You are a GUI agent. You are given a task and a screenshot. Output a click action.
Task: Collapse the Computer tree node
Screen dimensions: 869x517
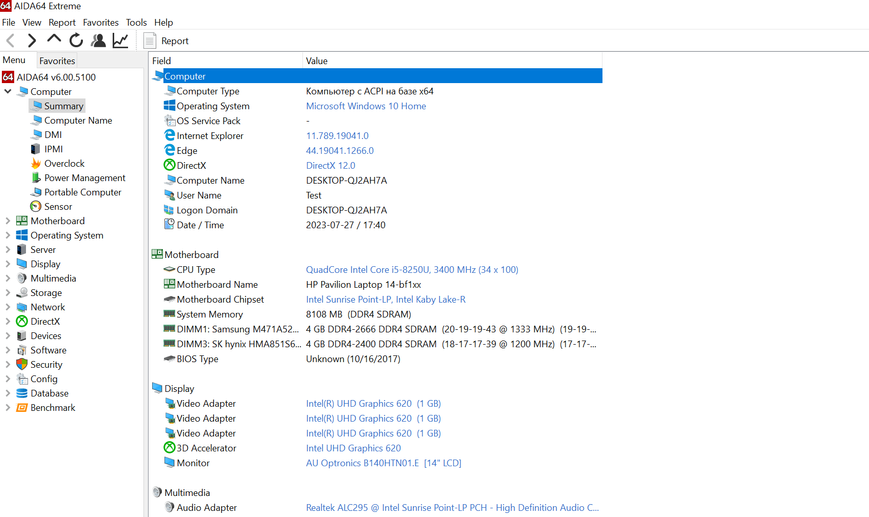tap(8, 91)
